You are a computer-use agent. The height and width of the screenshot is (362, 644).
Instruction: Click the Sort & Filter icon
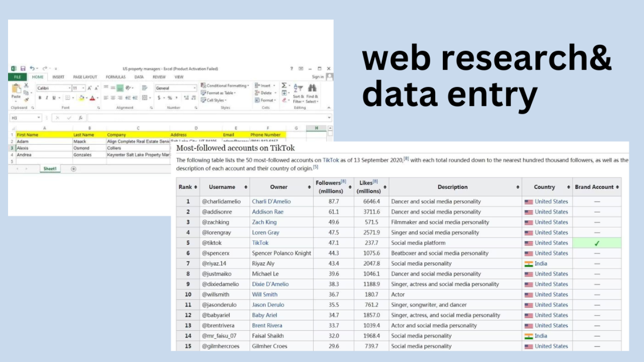[299, 88]
